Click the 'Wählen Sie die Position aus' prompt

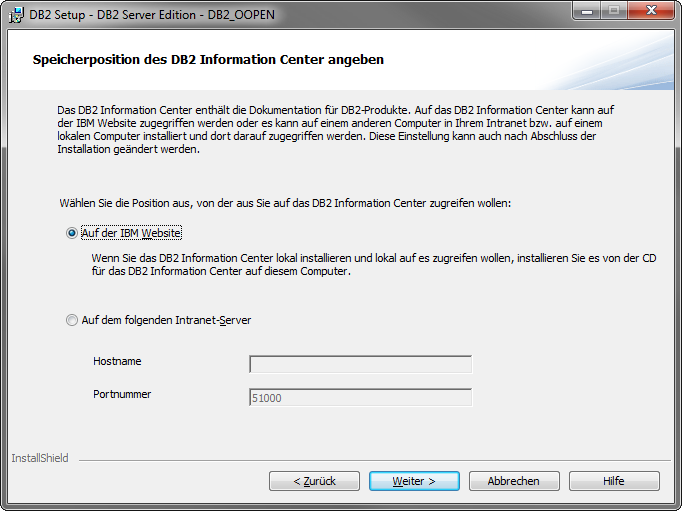coord(285,203)
